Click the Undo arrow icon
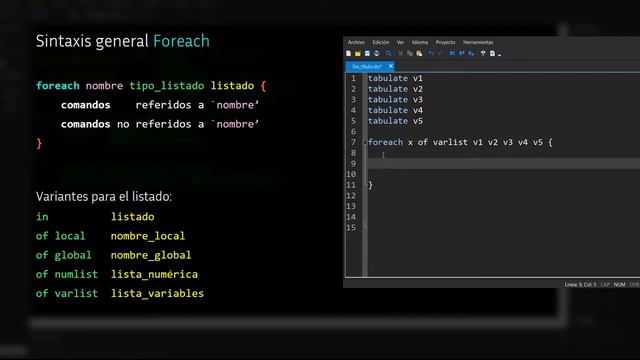The image size is (640, 360). [431, 53]
